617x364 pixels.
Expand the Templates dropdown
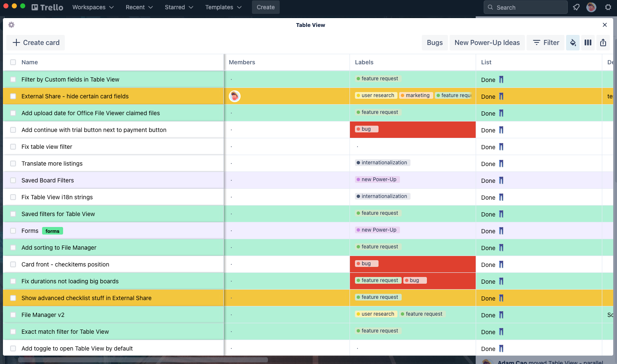[223, 7]
